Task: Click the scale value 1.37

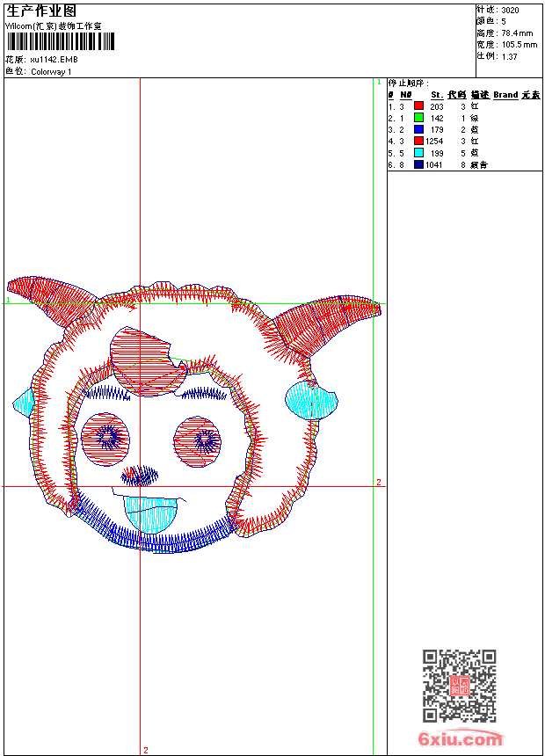Action: click(509, 56)
